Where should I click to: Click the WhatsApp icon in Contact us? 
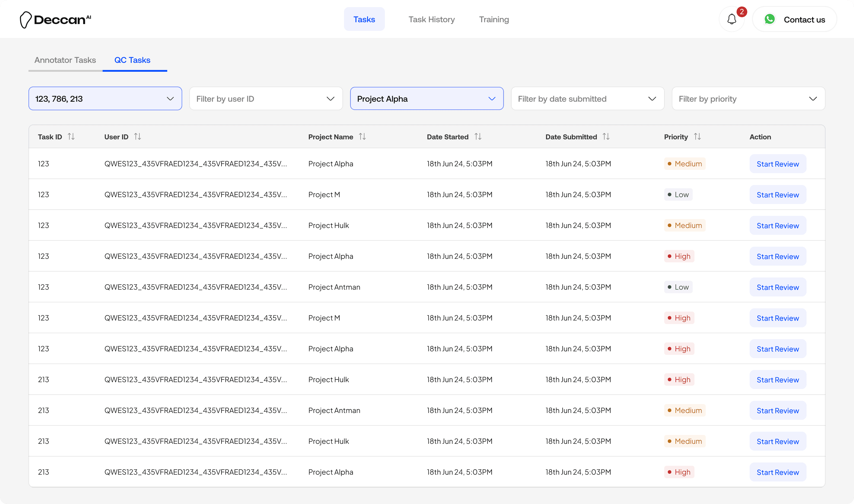coord(769,19)
